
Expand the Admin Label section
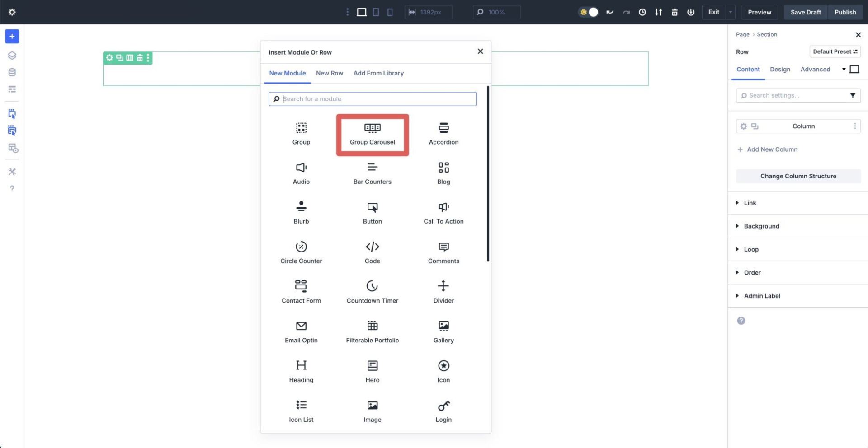tap(762, 296)
